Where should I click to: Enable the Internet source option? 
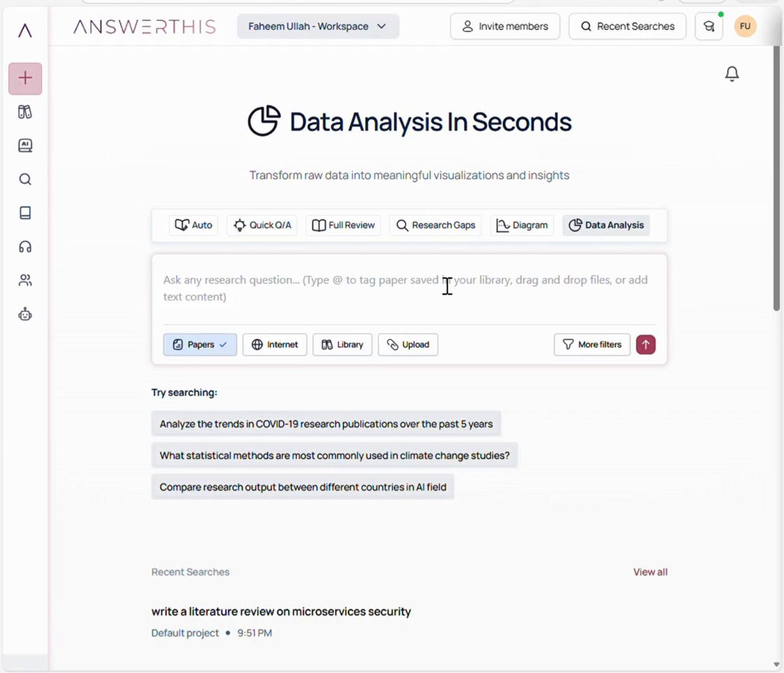coord(275,344)
